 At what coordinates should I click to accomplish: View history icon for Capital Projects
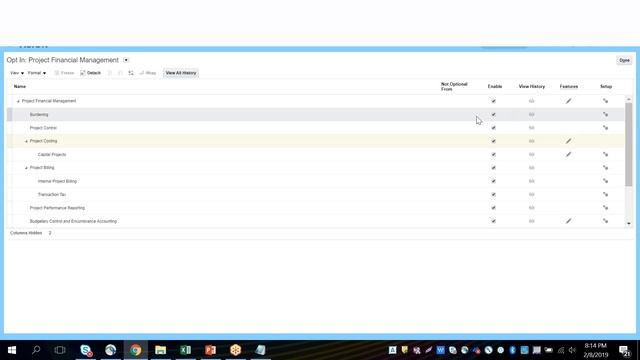click(x=531, y=154)
